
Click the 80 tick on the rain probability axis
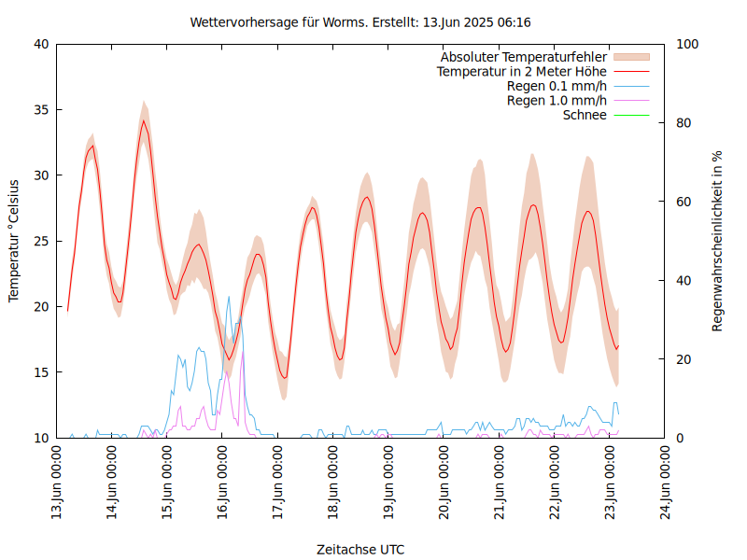point(684,123)
